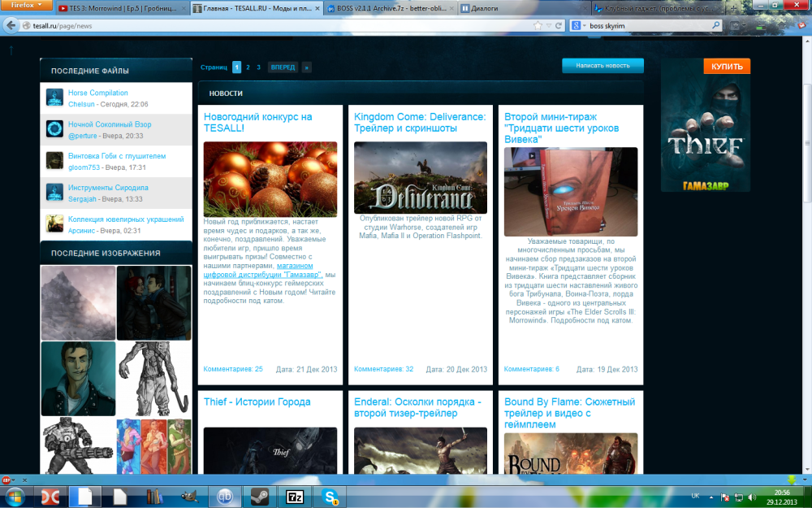Open the Google search engine dropdown
The height and width of the screenshot is (508, 812).
click(x=578, y=25)
